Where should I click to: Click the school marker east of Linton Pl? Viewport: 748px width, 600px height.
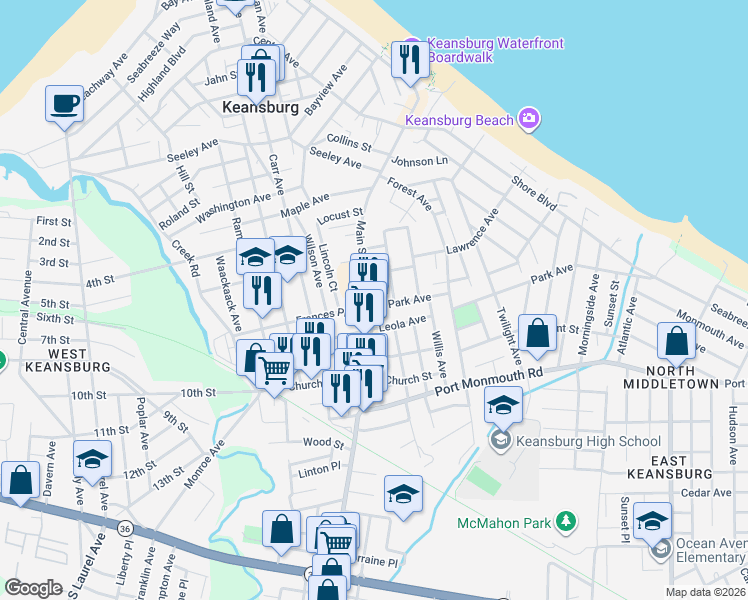403,494
